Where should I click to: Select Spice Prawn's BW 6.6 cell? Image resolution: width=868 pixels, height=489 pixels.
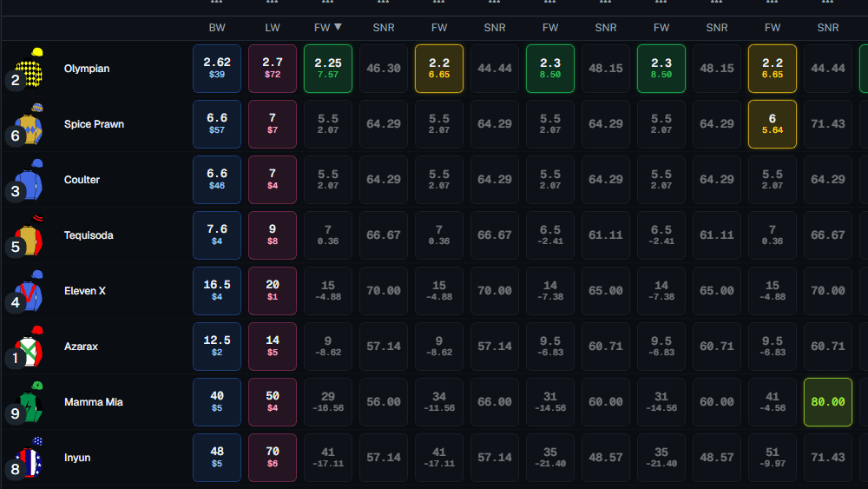[x=217, y=124]
